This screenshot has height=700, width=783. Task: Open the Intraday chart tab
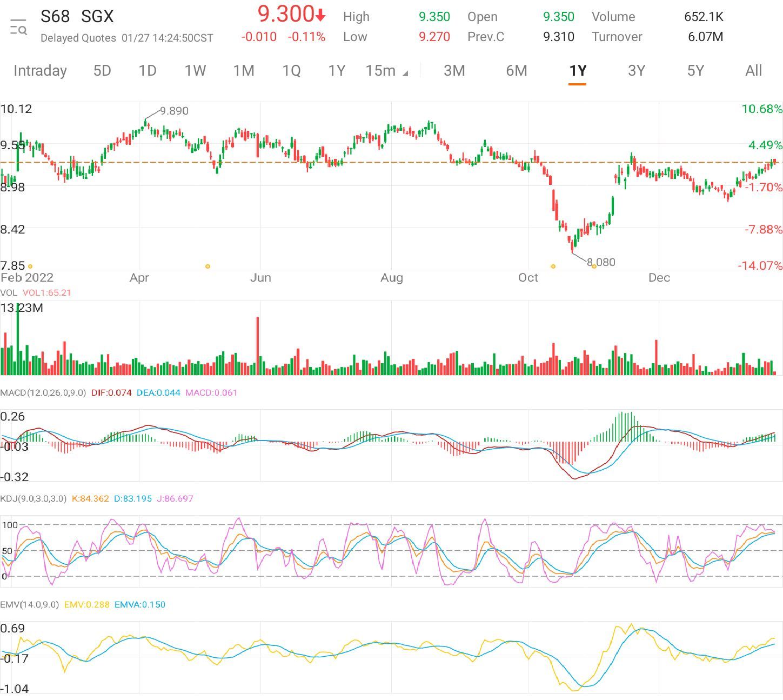(40, 71)
